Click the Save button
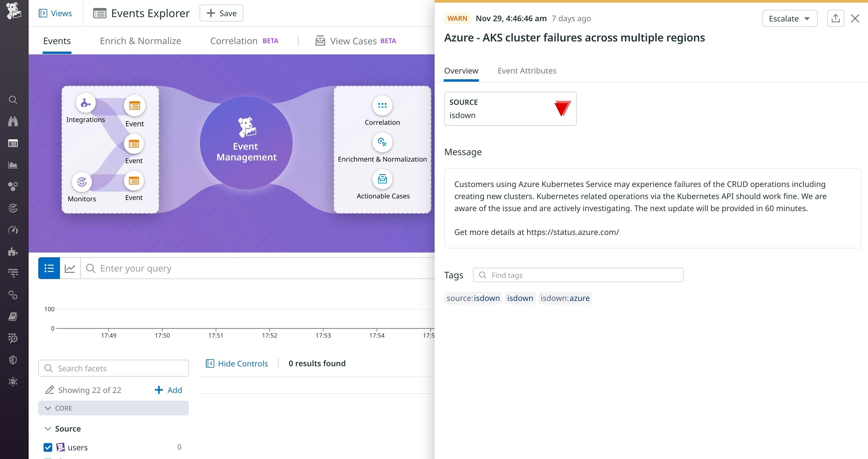Viewport: 868px width, 459px height. coord(221,13)
